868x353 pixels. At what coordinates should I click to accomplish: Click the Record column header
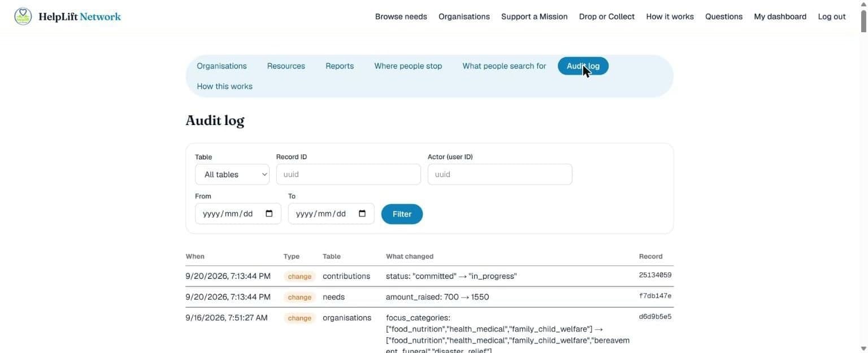click(650, 256)
